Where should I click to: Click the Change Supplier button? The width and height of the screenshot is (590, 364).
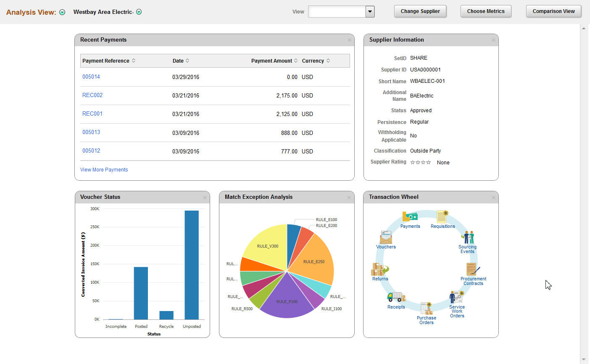(420, 11)
